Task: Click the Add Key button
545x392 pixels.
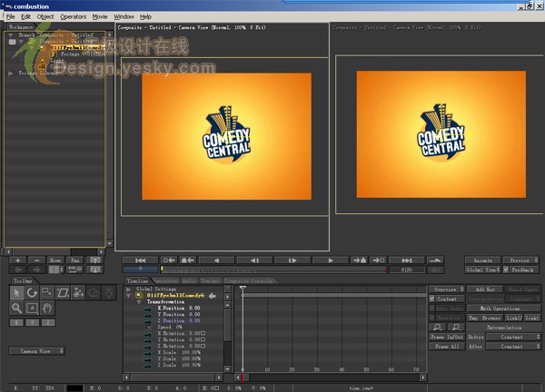Action: click(x=485, y=289)
